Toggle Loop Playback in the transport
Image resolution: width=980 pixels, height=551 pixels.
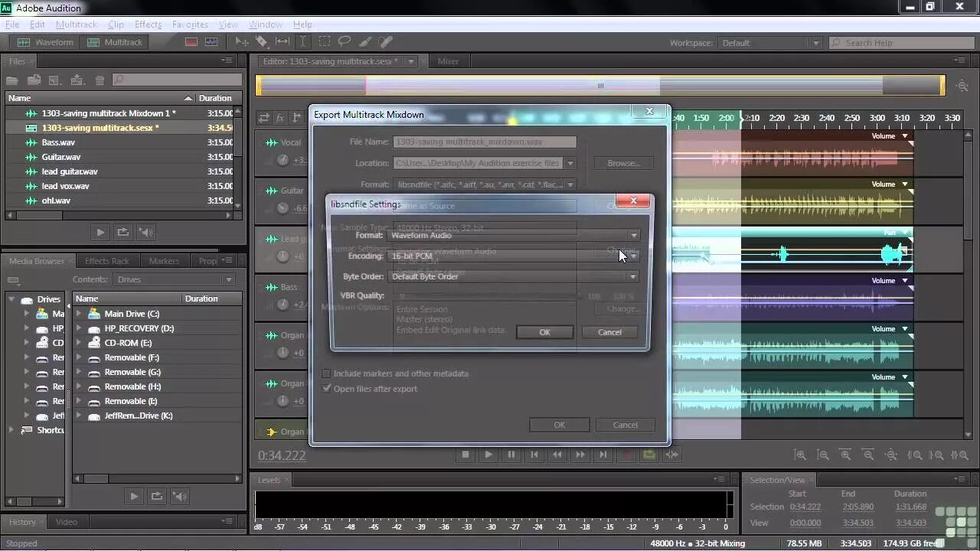pos(648,455)
